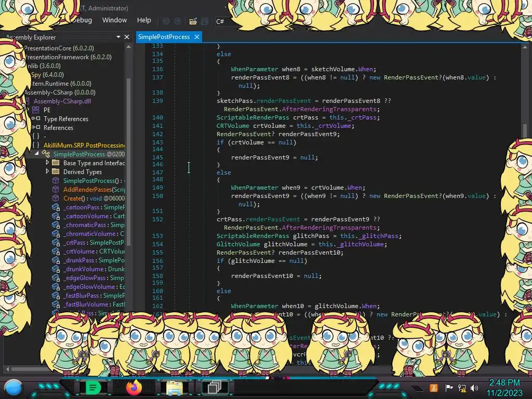Close the Assembly Explorer panel
The width and height of the screenshot is (532, 399).
point(127,37)
